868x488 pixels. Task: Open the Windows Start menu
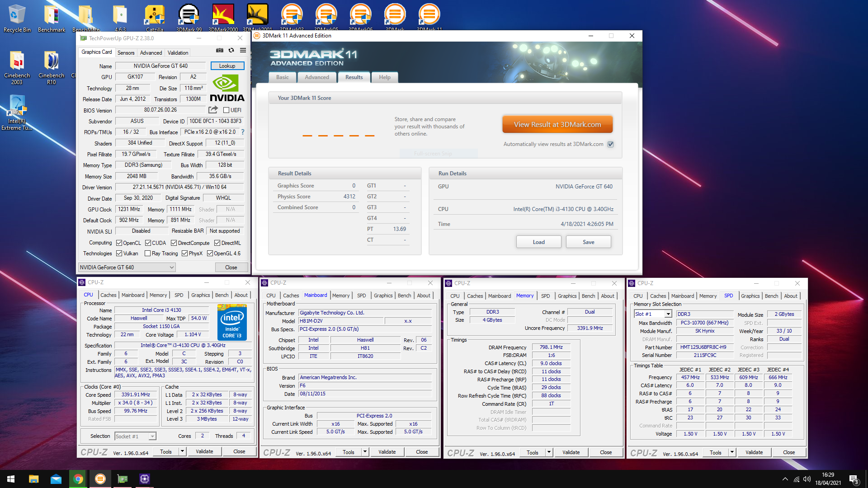11,479
